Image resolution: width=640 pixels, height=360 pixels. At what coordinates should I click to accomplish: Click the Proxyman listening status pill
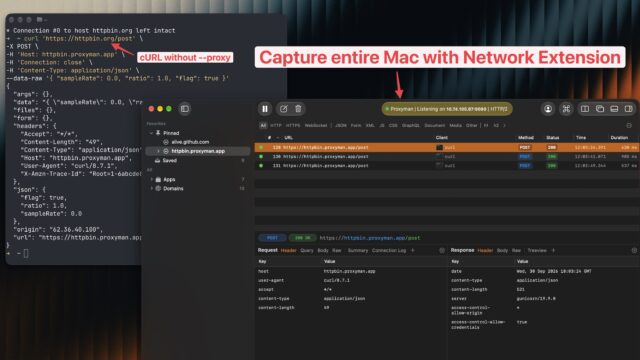447,109
